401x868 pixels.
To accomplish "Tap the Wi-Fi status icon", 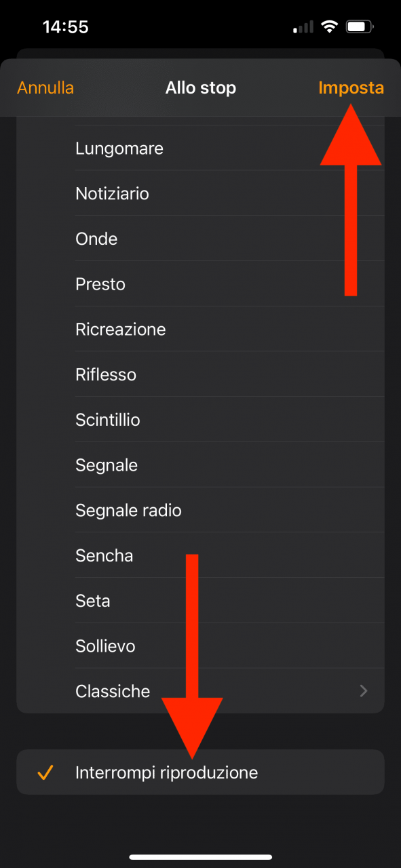I will (x=330, y=27).
